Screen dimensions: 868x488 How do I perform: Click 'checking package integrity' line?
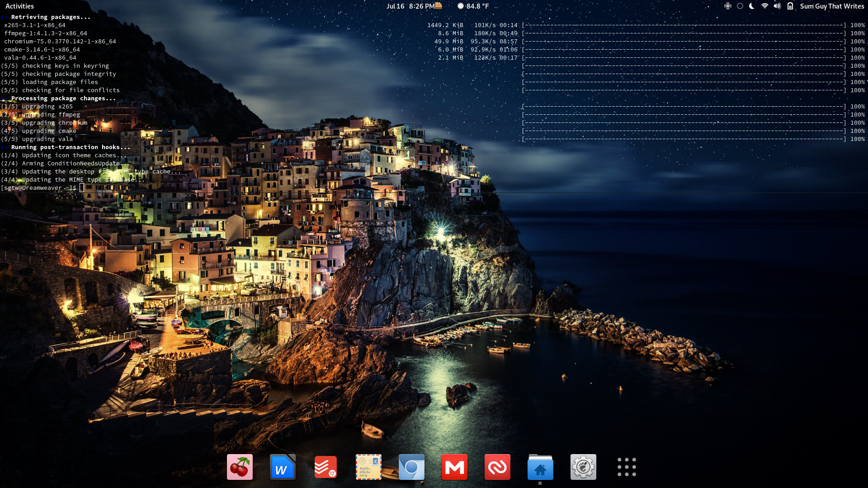[59, 74]
